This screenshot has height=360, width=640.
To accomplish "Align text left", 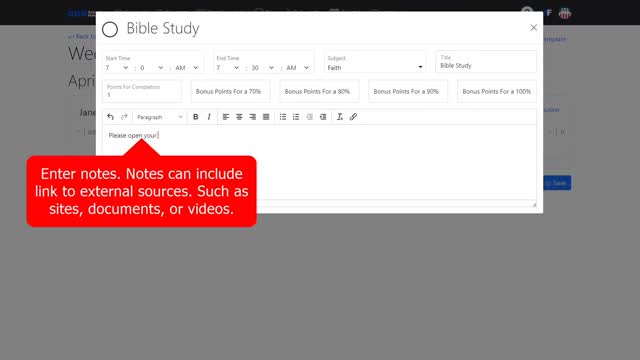I will coord(226,117).
